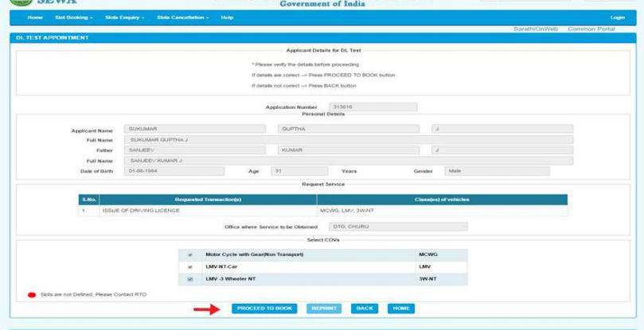Click the applicant first name field SUKUMAR

(195, 129)
